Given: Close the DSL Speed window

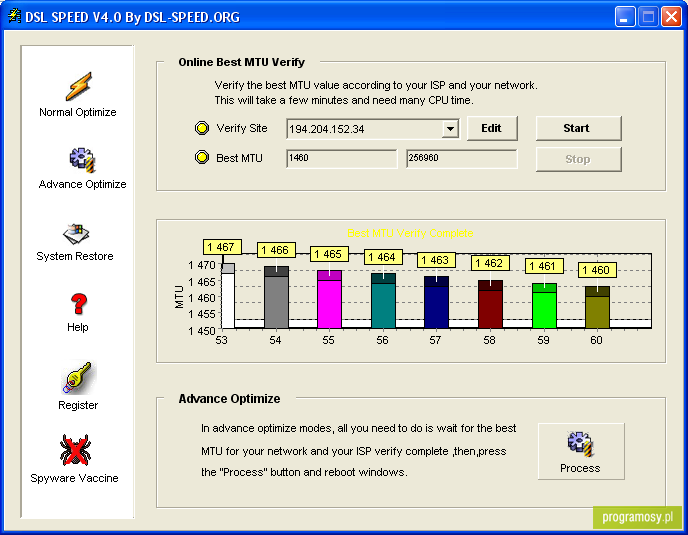Looking at the screenshot, I should click(672, 17).
